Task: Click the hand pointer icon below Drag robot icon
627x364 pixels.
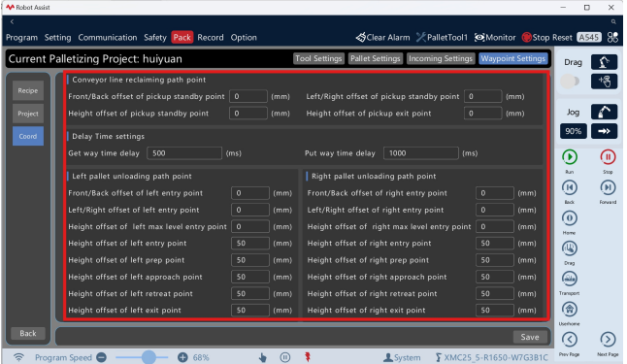Action: pos(604,82)
